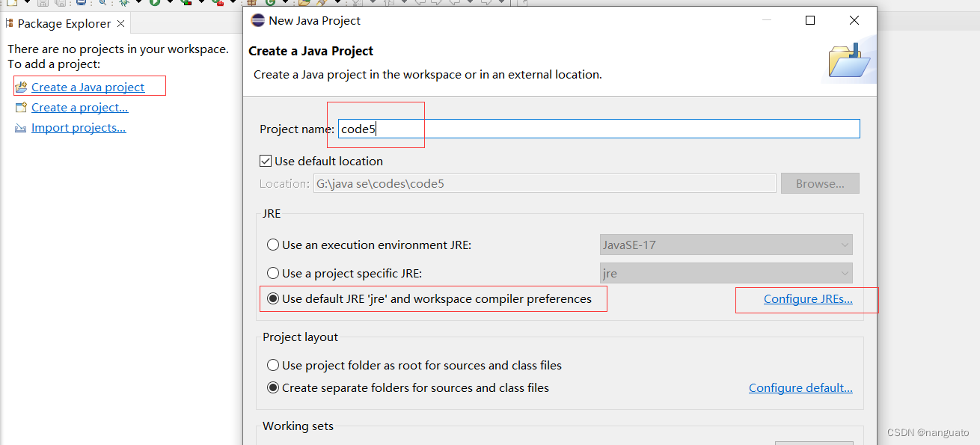980x445 pixels.
Task: Close the Package Explorer view
Action: (120, 24)
